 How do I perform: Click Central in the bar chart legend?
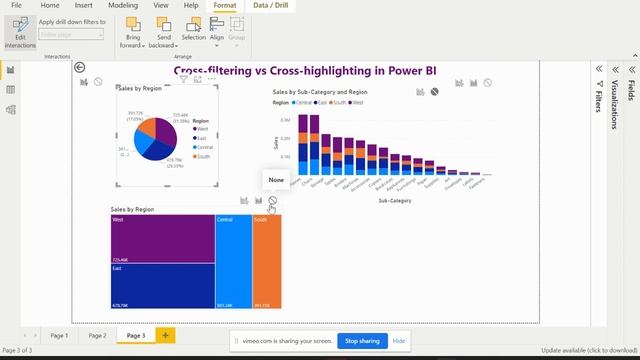click(302, 102)
